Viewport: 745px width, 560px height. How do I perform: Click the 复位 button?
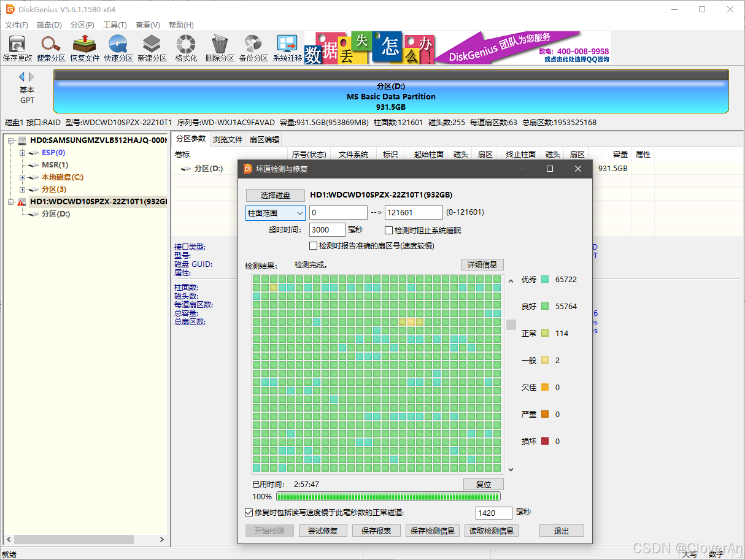(484, 484)
